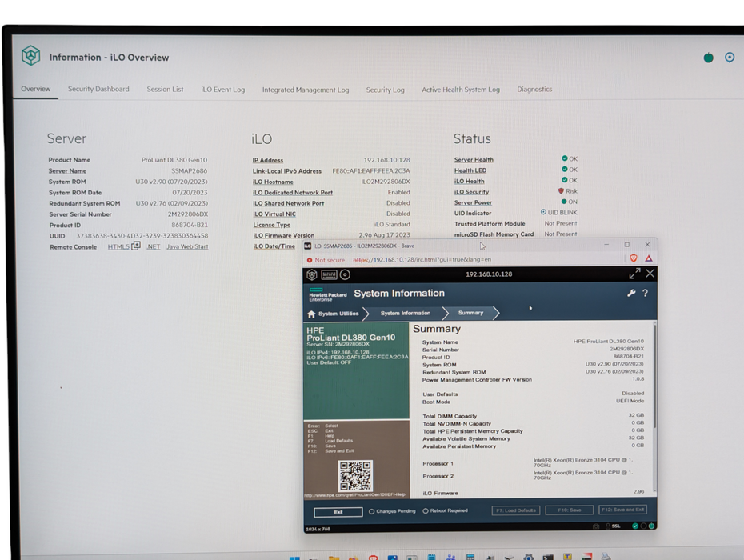The height and width of the screenshot is (560, 744).
Task: Select the Changes Pending radio indicator
Action: coord(371,511)
